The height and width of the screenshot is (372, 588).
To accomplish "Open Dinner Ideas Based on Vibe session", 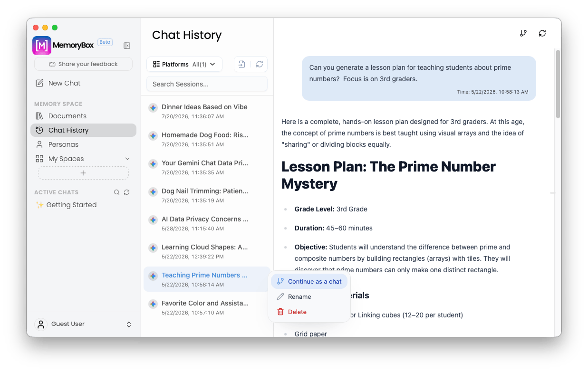I will [x=207, y=111].
